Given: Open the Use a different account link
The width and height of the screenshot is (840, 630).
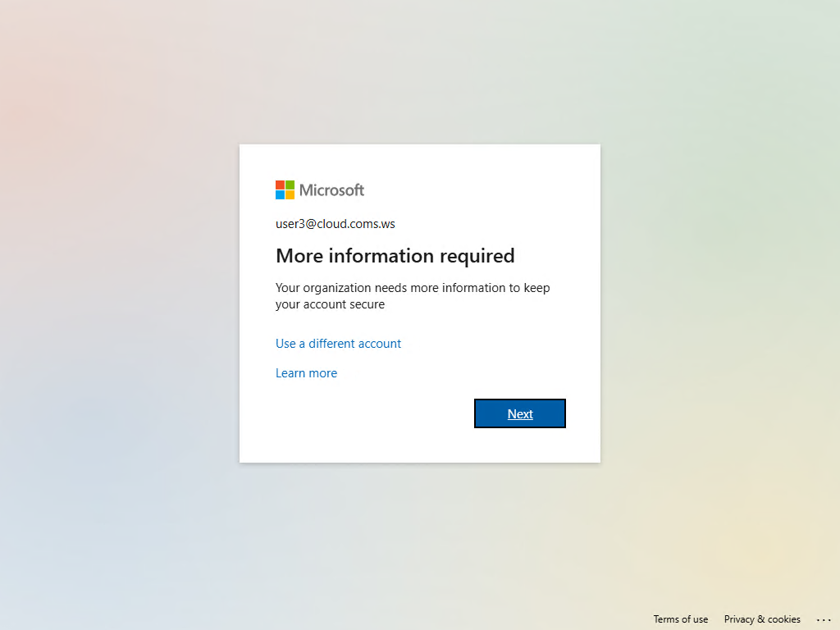Looking at the screenshot, I should [338, 344].
